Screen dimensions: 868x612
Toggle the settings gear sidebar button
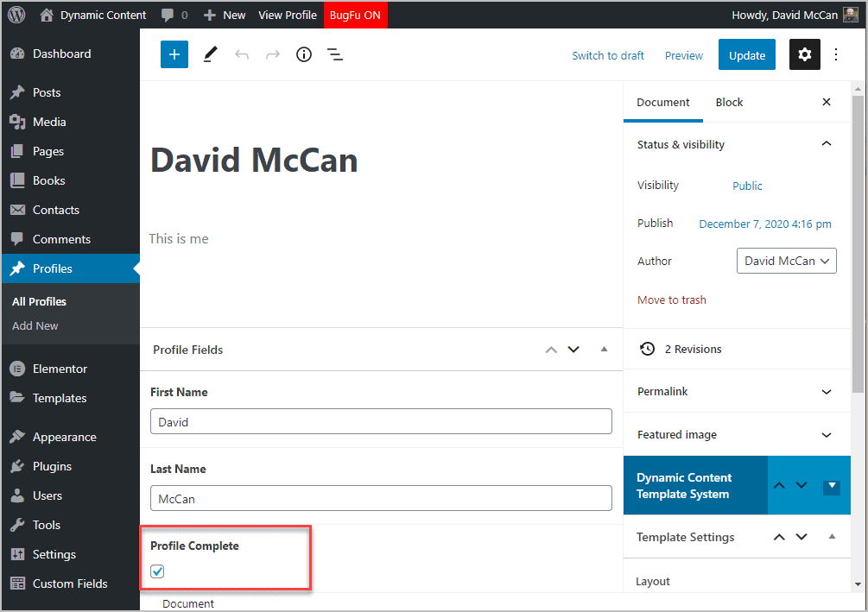coord(804,54)
